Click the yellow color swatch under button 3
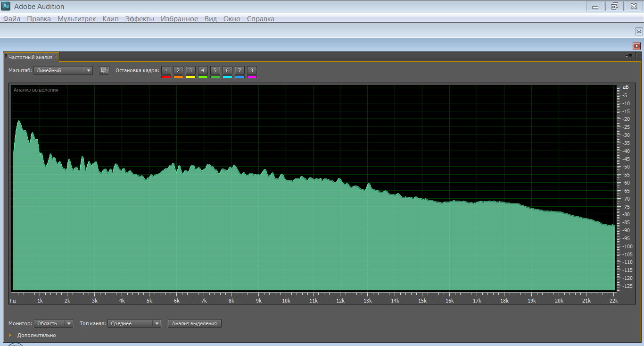The height and width of the screenshot is (346, 644). click(190, 77)
